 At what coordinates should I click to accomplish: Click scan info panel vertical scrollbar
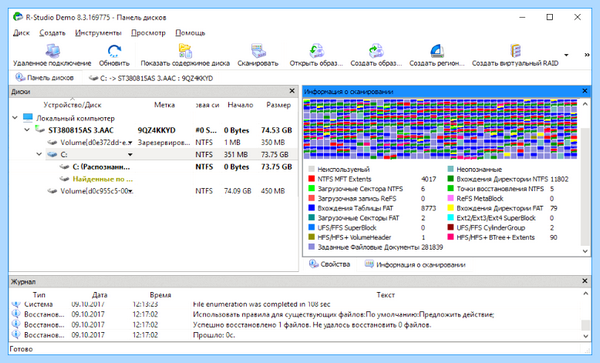pos(585,186)
